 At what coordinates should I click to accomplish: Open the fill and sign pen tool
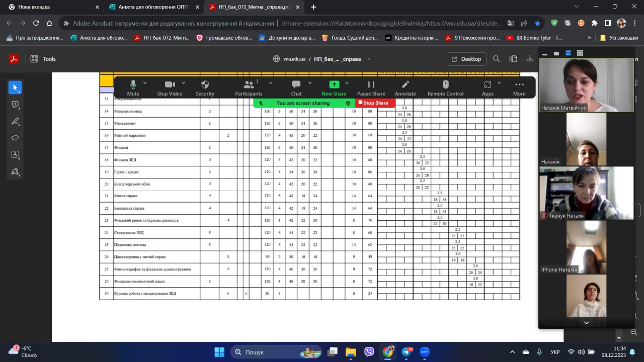[15, 171]
